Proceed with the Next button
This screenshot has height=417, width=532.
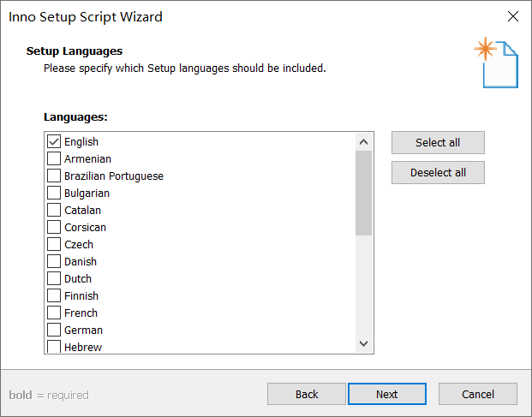(x=387, y=394)
